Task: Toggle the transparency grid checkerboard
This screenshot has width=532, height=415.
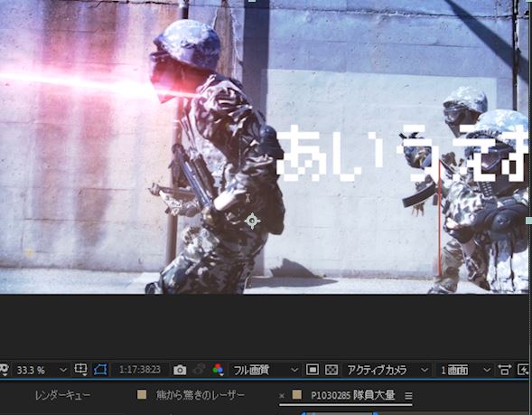Action: click(331, 370)
